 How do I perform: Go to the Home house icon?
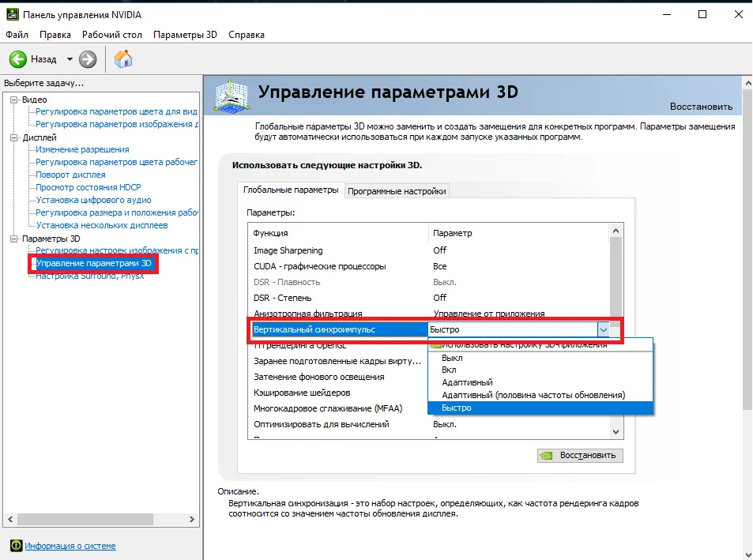123,59
